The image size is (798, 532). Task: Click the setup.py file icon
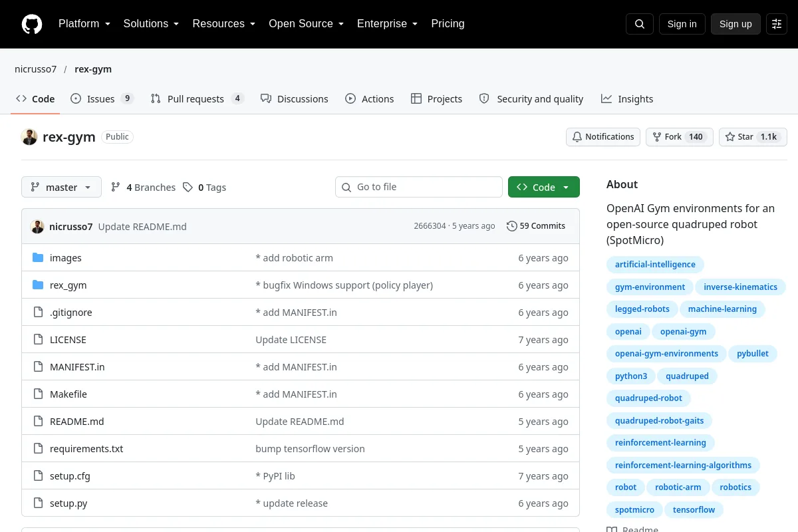[x=38, y=503]
